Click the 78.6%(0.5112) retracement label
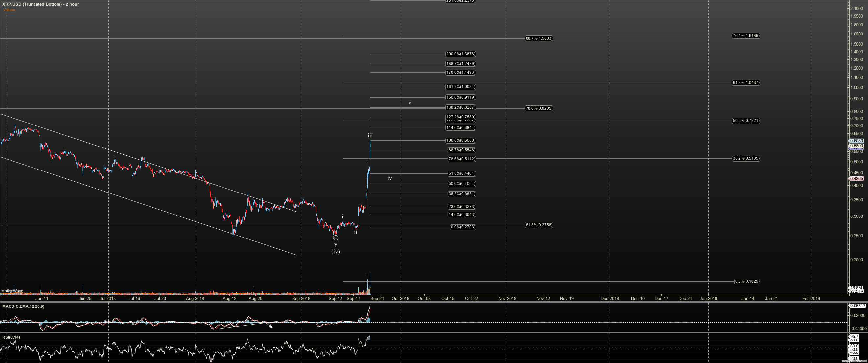The height and width of the screenshot is (363, 868). tap(462, 159)
